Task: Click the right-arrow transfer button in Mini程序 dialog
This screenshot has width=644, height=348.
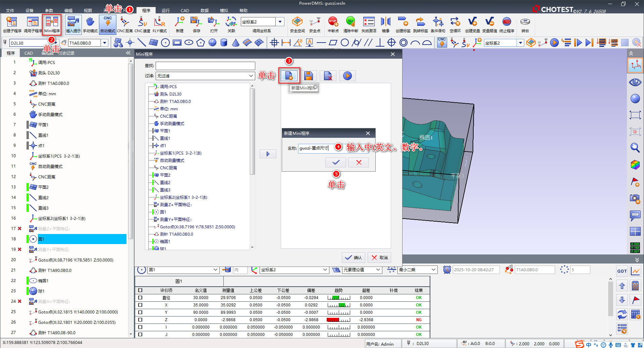Action: pos(268,154)
